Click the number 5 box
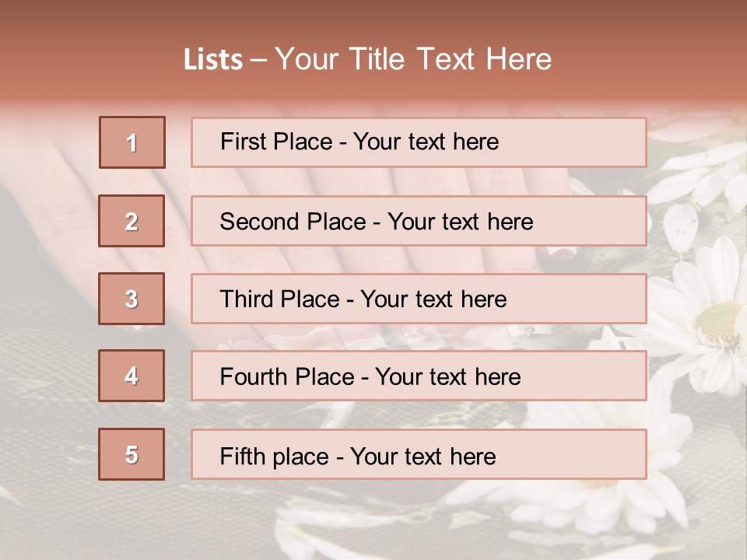 click(132, 454)
